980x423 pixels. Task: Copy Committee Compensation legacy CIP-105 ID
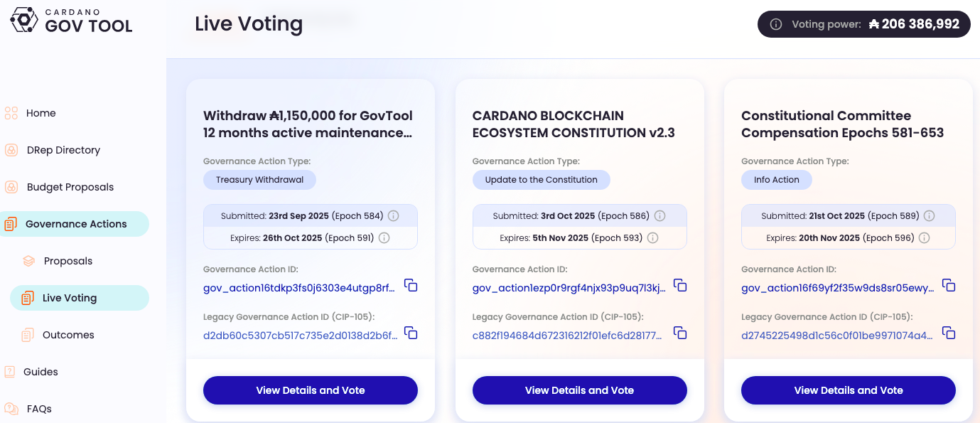(949, 332)
